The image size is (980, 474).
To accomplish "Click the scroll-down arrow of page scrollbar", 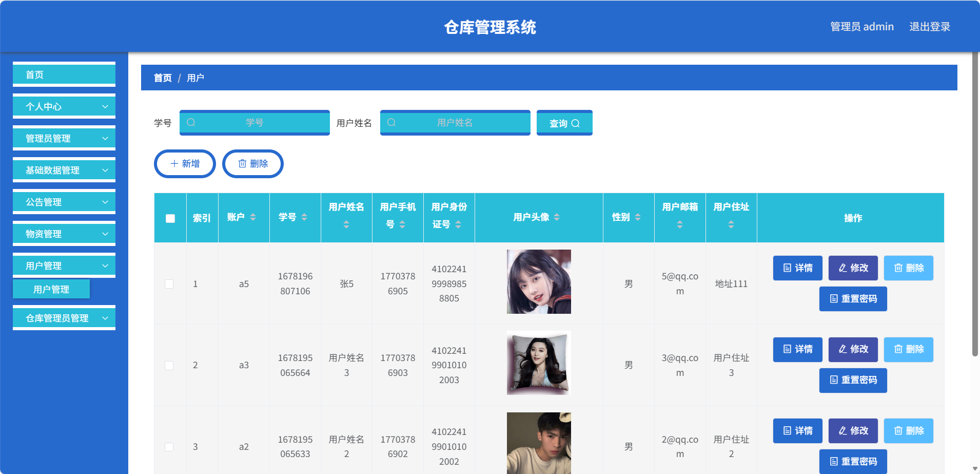I will [975, 469].
